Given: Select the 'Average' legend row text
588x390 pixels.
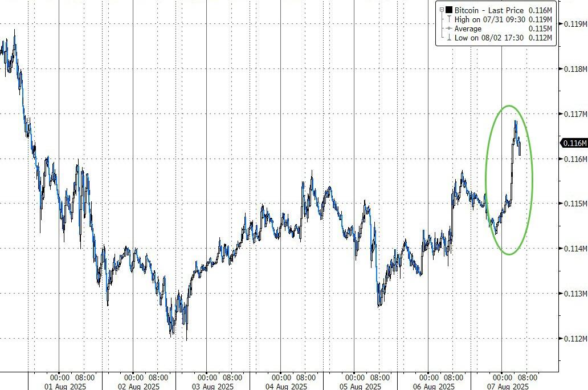Looking at the screenshot, I should 468,29.
